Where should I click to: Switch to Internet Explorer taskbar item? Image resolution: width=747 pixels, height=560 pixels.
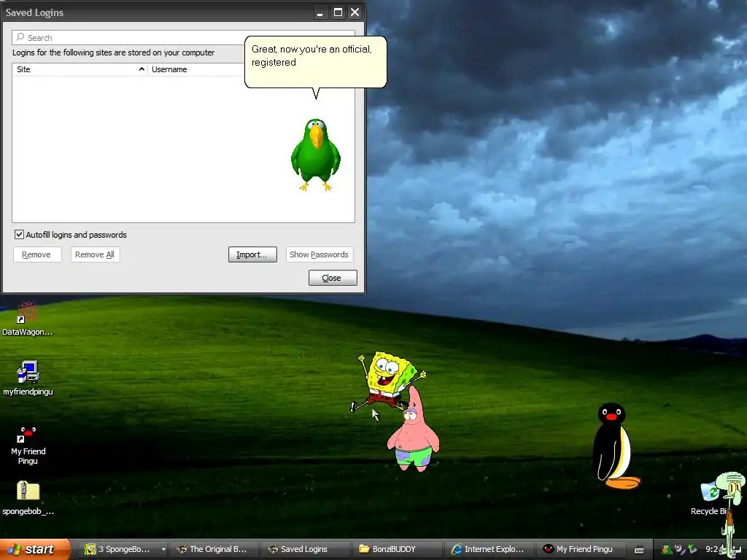(489, 549)
